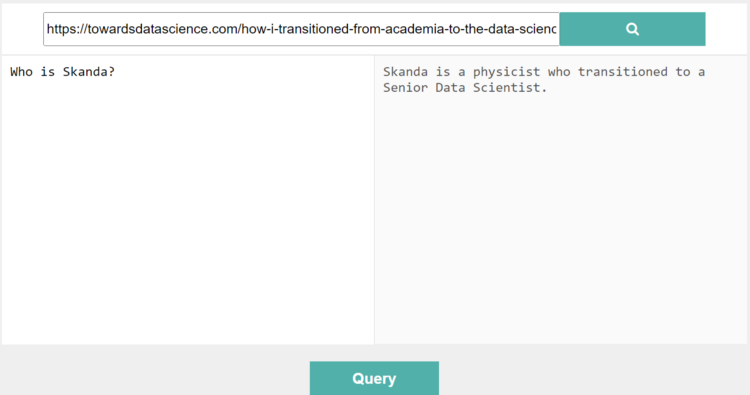This screenshot has height=395, width=750.
Task: Click the answer text about Skanda the physicist
Action: click(x=544, y=79)
